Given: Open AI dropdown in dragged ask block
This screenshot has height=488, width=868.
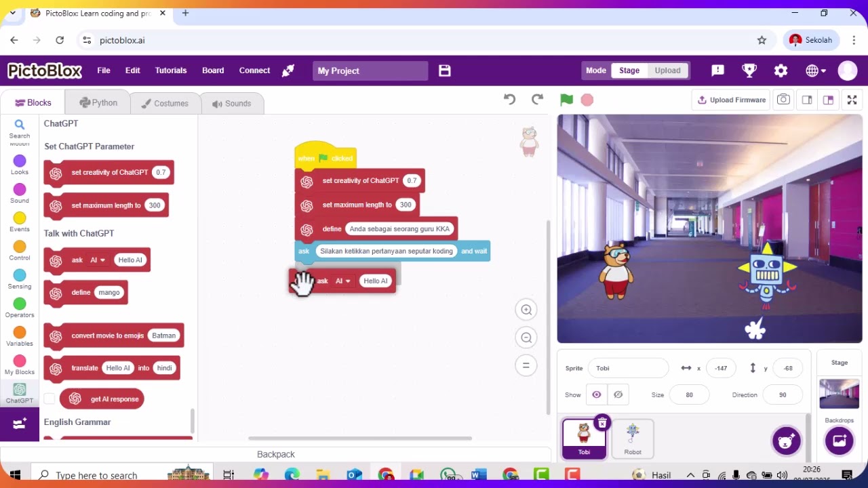Looking at the screenshot, I should pos(343,281).
